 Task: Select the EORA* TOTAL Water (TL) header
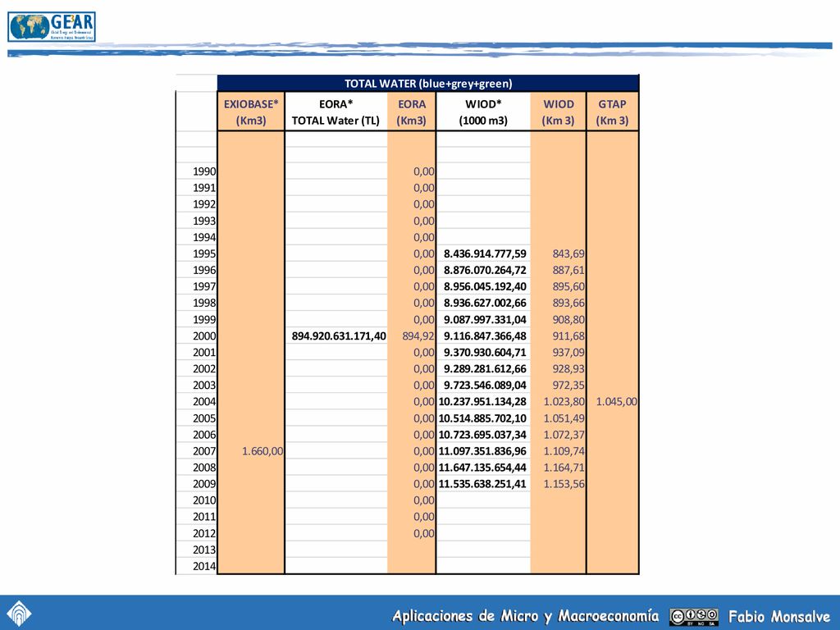tap(336, 112)
